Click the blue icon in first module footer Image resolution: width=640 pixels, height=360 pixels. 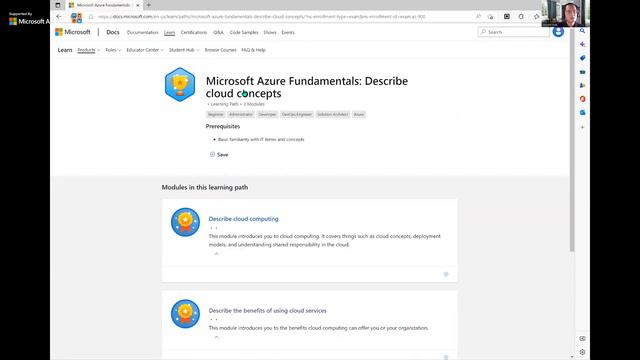point(446,274)
